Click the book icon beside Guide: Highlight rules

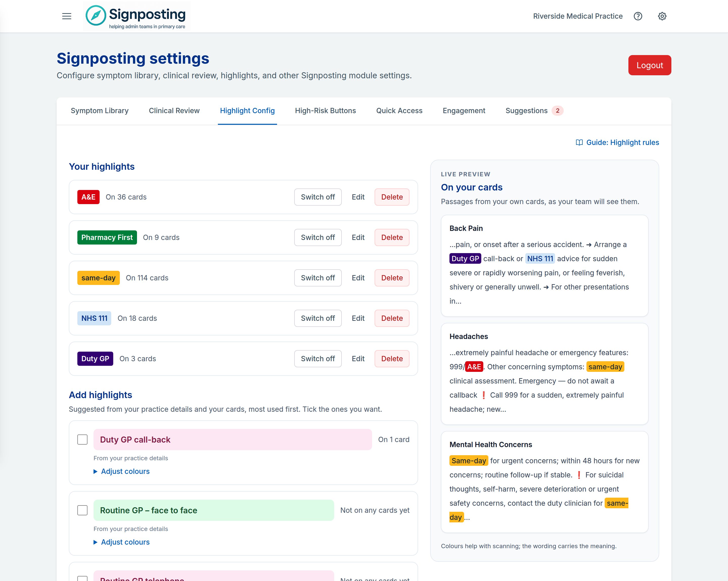coord(579,142)
